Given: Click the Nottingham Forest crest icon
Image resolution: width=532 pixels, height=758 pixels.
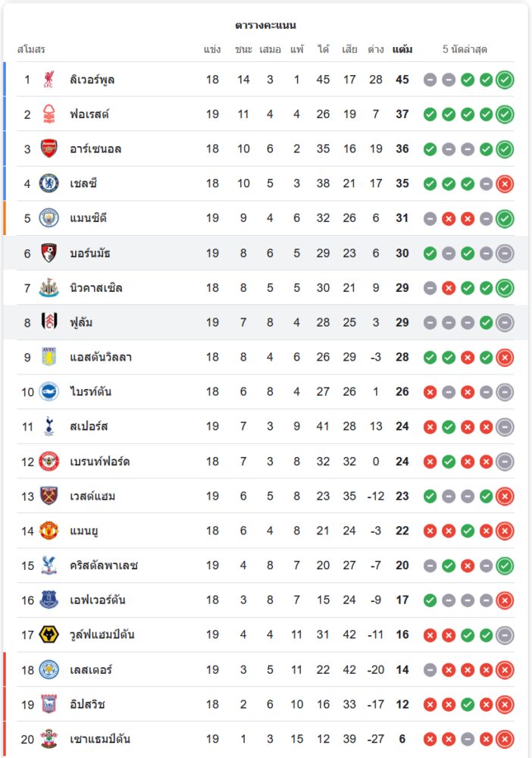Looking at the screenshot, I should coord(49,114).
